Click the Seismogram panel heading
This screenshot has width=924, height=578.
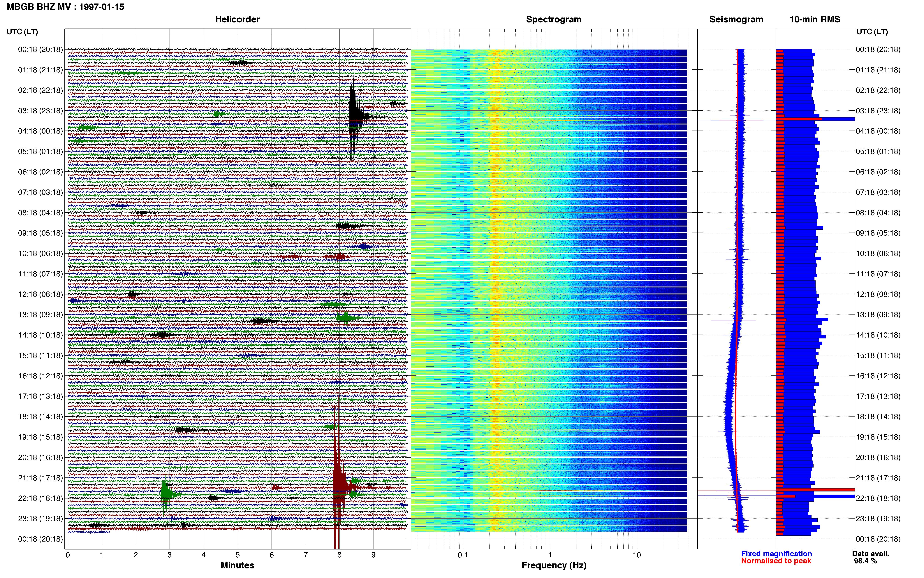click(736, 19)
